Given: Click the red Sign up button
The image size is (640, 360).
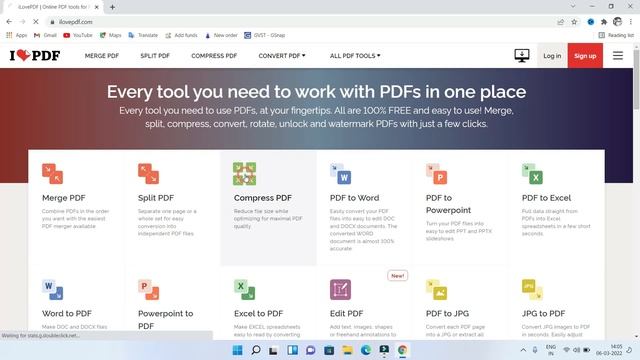Looking at the screenshot, I should tap(585, 56).
